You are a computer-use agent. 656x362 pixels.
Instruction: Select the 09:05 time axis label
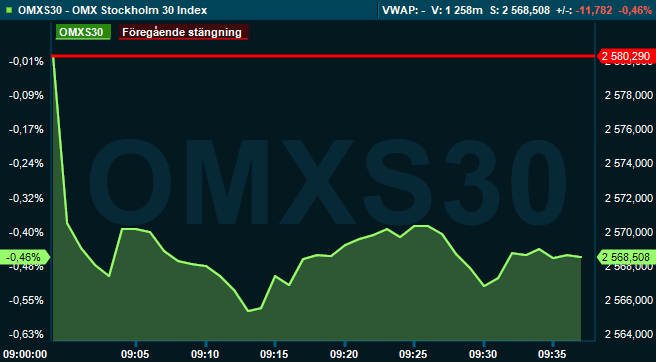(136, 354)
